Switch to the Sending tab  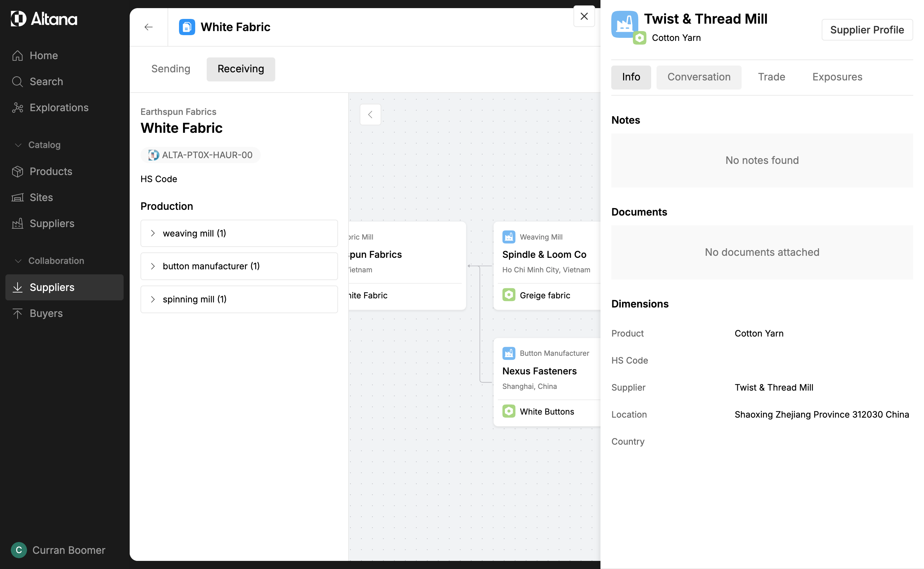coord(171,69)
